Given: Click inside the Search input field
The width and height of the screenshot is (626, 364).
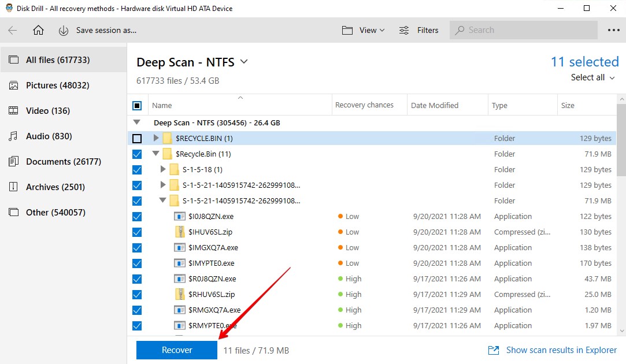Looking at the screenshot, I should (523, 30).
